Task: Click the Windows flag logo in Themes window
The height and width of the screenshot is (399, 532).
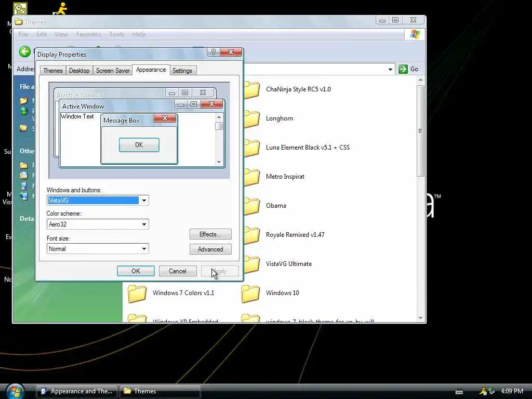Action: pos(415,34)
